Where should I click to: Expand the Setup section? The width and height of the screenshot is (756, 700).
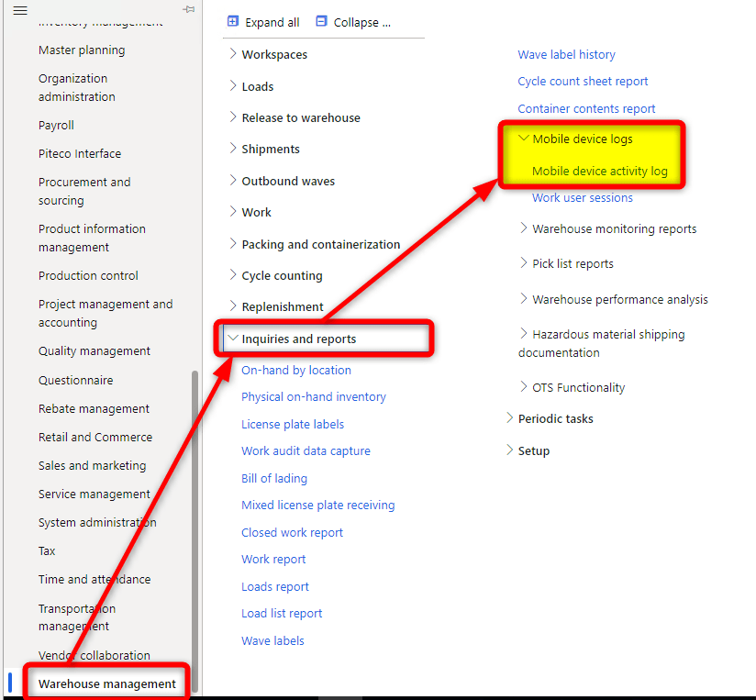510,450
